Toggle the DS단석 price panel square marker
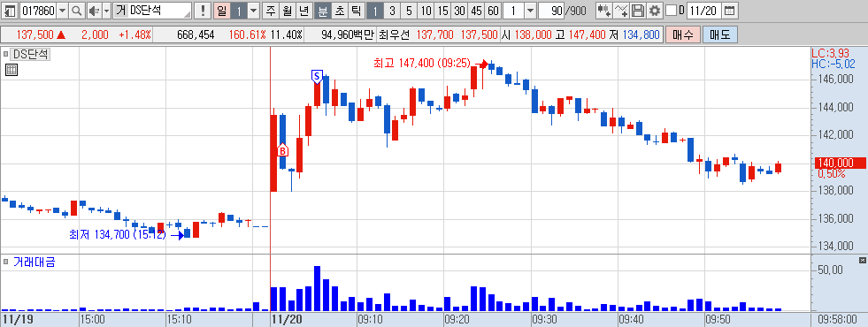The image size is (868, 327). point(5,54)
